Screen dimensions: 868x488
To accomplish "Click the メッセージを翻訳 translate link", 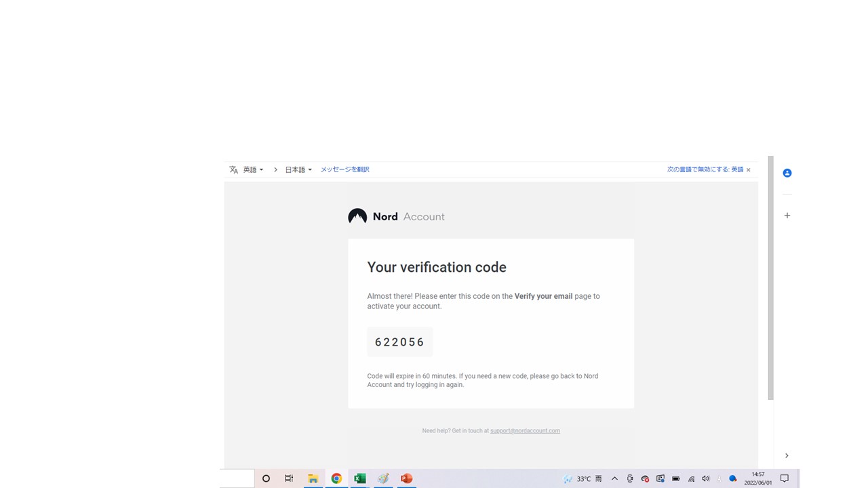I will [x=344, y=169].
